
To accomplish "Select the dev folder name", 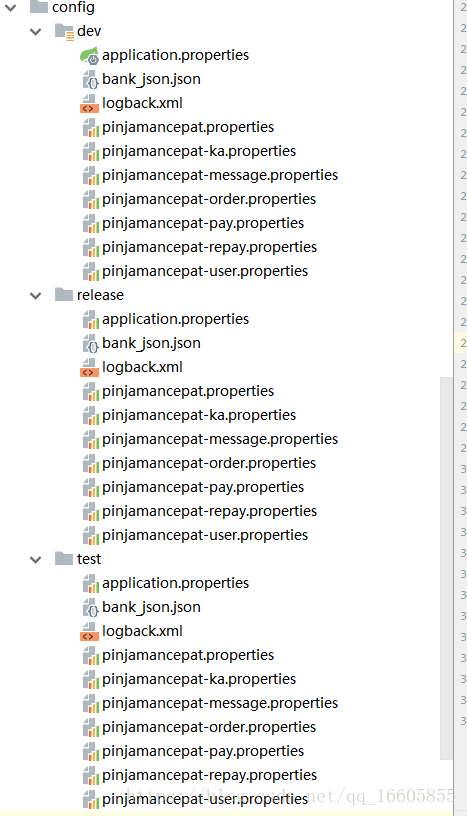I will [x=89, y=31].
